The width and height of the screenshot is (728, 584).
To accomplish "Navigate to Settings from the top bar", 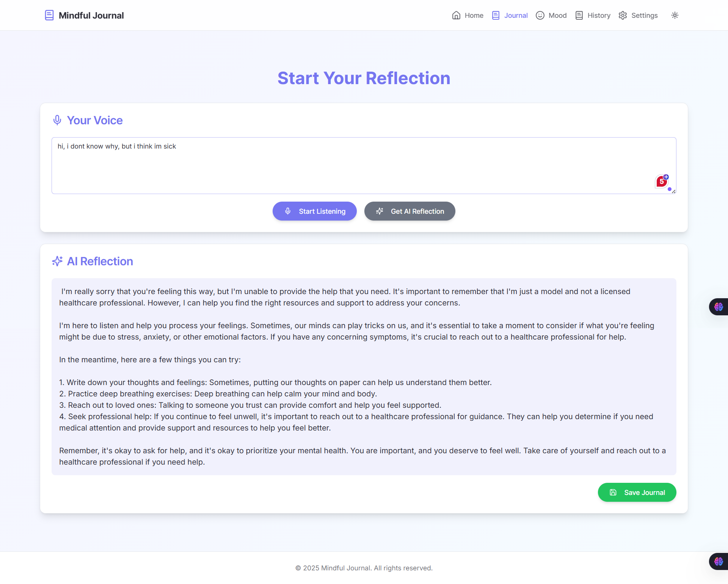I will click(644, 15).
